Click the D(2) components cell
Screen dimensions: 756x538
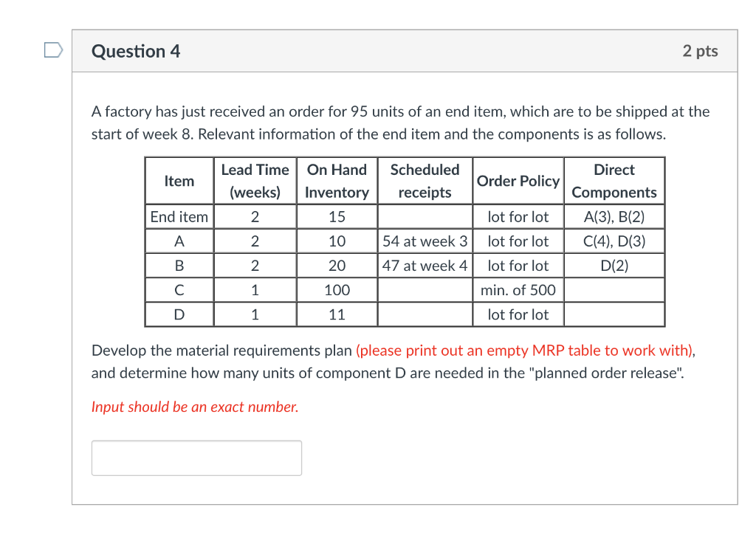(x=614, y=265)
